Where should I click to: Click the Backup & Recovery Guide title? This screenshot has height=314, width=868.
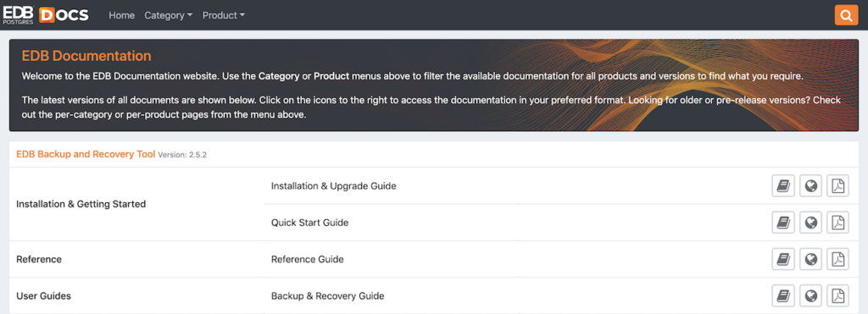point(328,295)
